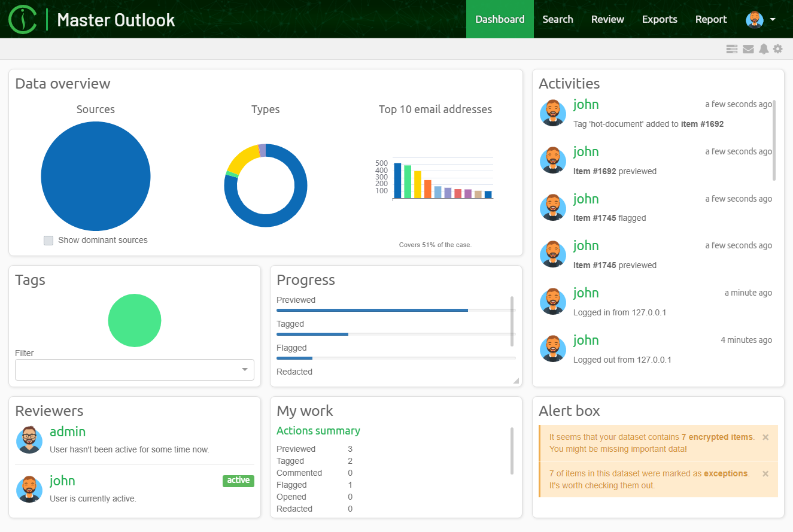The image size is (793, 532).
Task: Open the Report tab
Action: pyautogui.click(x=711, y=19)
